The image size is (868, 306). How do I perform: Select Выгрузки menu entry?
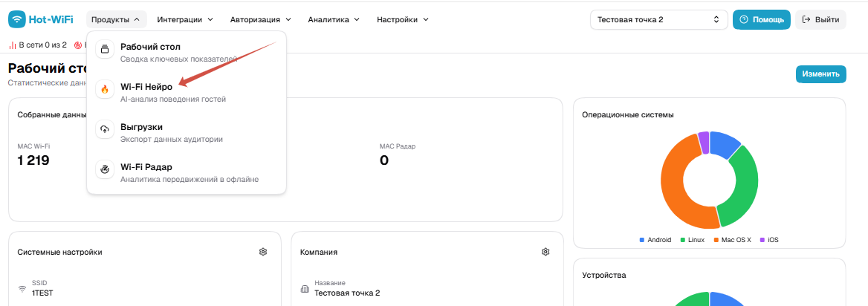point(186,133)
